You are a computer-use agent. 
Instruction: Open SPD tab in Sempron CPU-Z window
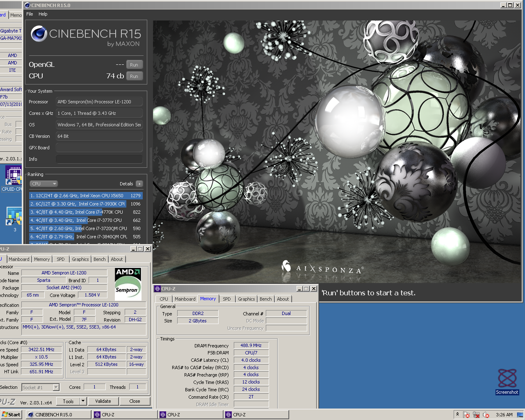[61, 259]
